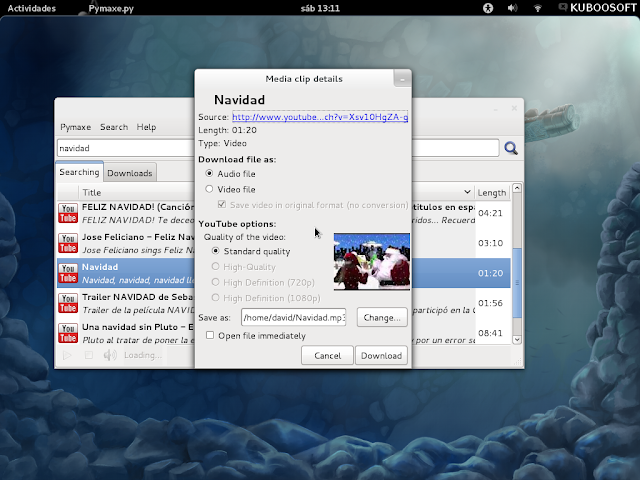Click the 08:41 length value
The width and height of the screenshot is (640, 480).
point(490,333)
